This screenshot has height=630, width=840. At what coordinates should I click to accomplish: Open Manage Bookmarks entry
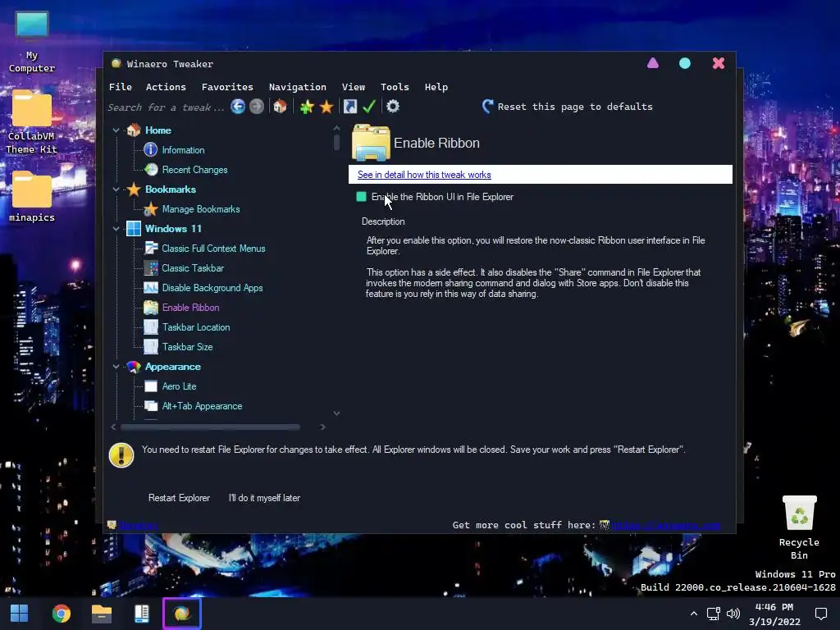[201, 209]
